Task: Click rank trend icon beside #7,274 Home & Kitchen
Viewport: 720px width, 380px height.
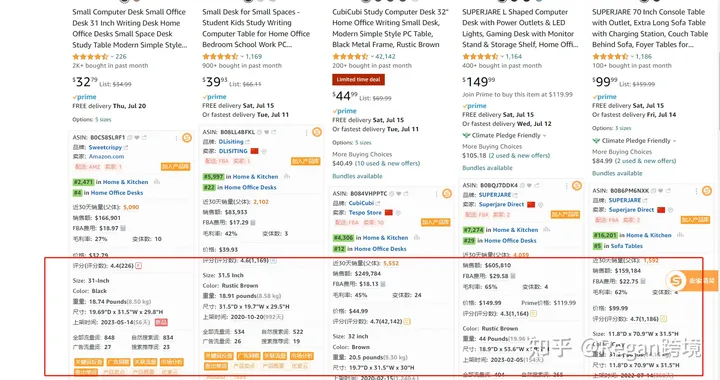Action: [546, 229]
